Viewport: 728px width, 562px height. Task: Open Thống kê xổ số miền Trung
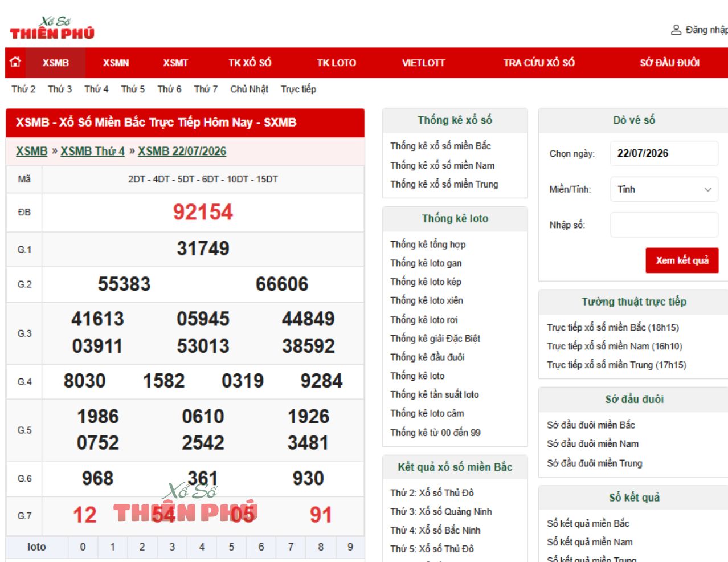(x=444, y=184)
